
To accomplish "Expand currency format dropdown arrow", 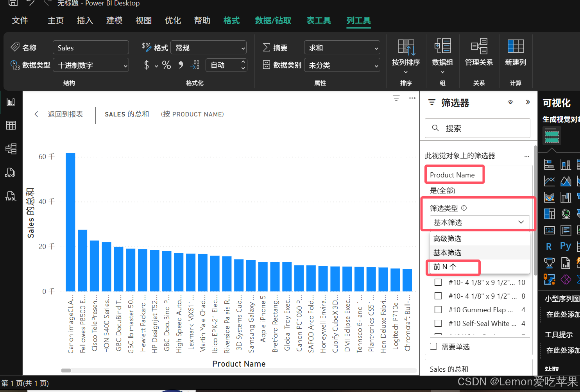I will pyautogui.click(x=156, y=66).
